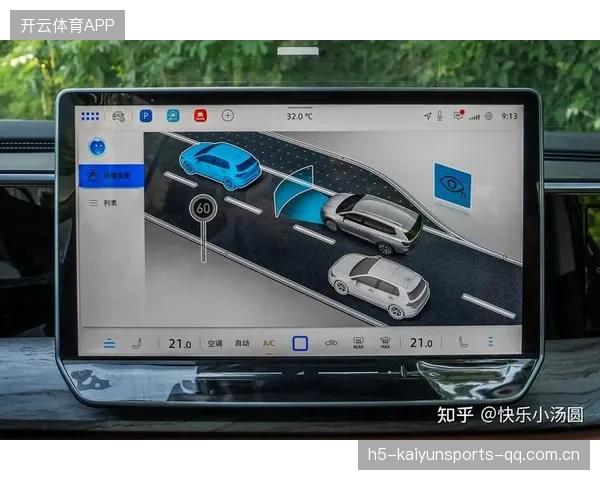This screenshot has width=600, height=480.
Task: Switch to the 列表 list tab
Action: point(103,203)
